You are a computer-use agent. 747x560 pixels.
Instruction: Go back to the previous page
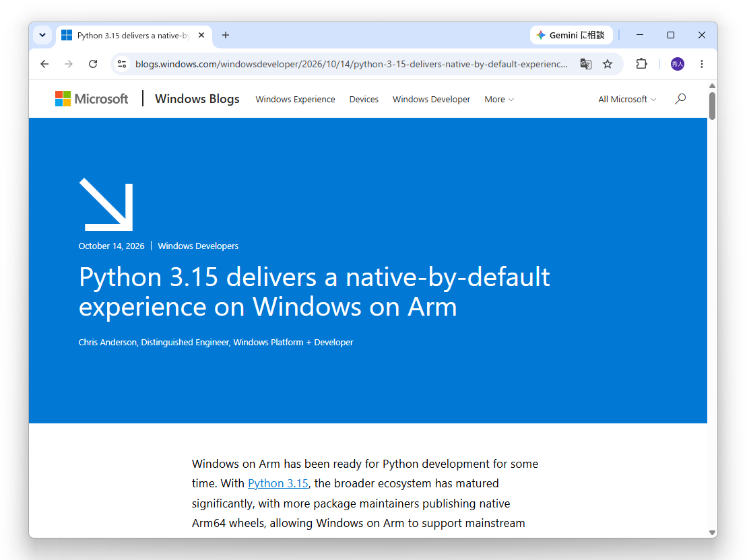[44, 64]
